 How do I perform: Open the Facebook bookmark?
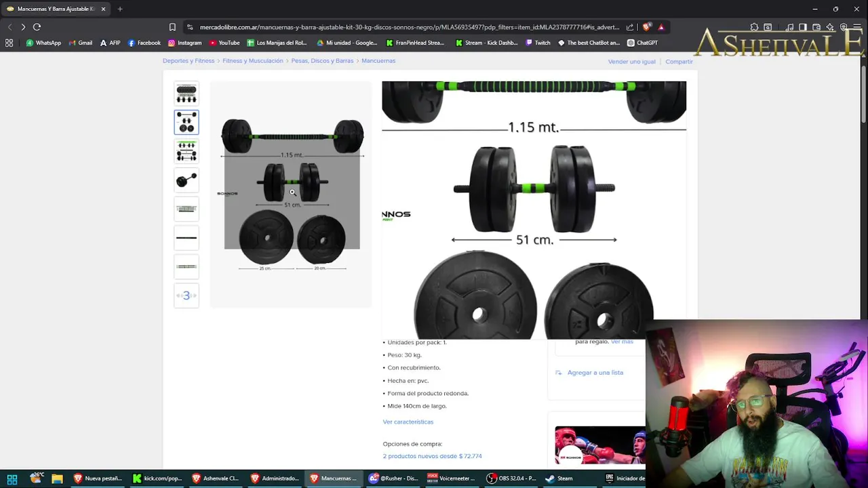[x=144, y=43]
